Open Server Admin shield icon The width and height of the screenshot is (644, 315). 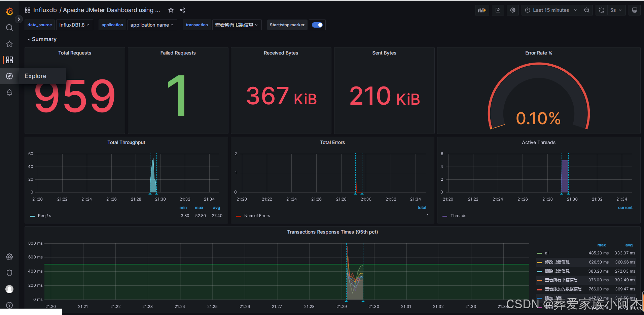coord(9,273)
